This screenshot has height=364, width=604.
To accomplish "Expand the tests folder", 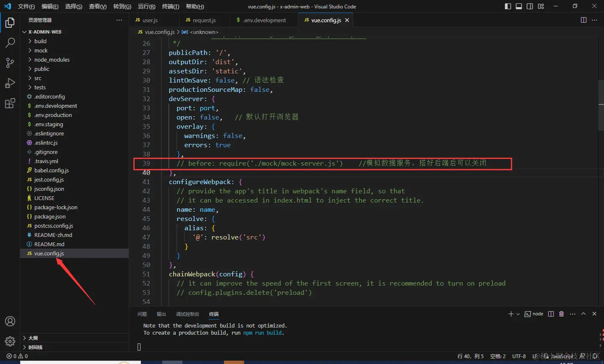I will tap(74, 87).
